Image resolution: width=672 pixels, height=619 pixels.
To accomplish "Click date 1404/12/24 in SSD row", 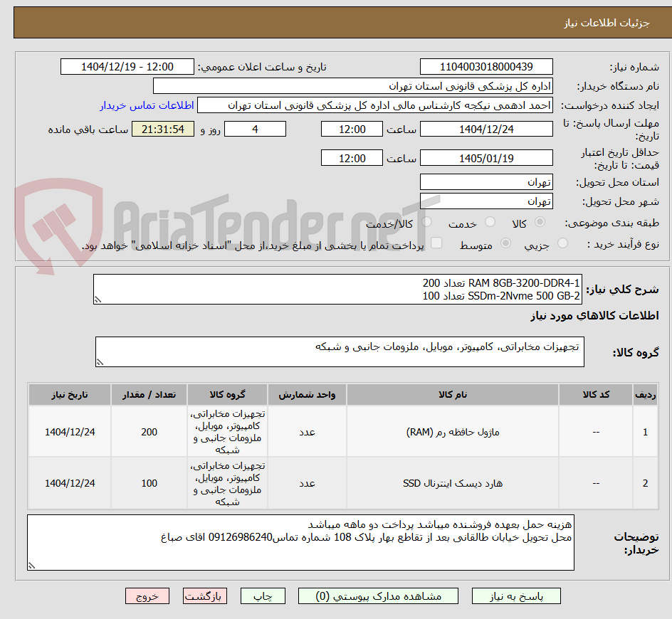I will (x=70, y=483).
